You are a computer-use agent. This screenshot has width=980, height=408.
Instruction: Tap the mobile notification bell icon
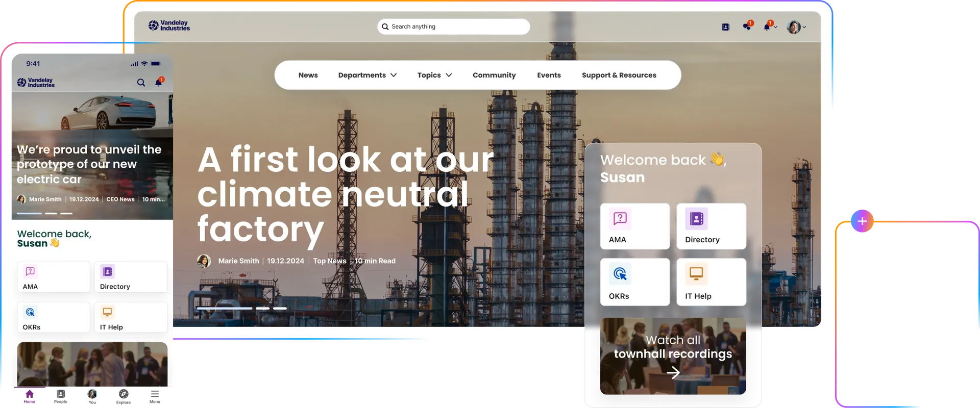pyautogui.click(x=159, y=83)
